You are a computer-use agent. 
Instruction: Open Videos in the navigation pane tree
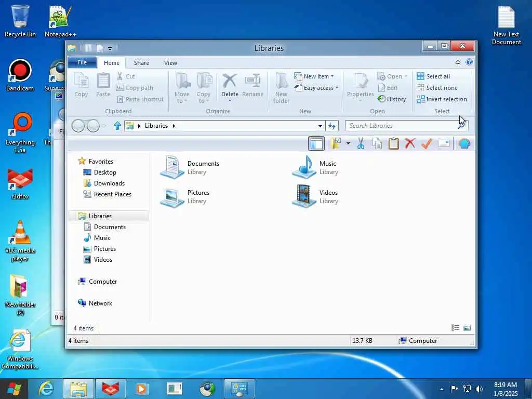point(98,260)
